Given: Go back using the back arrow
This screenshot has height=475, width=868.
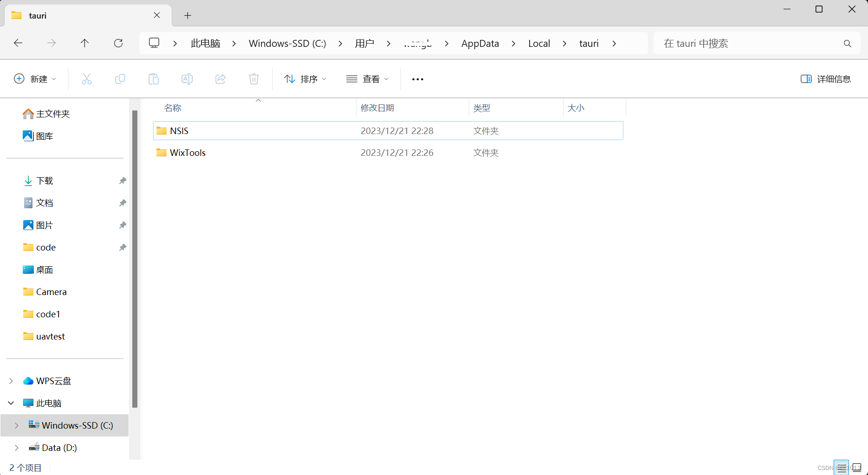Looking at the screenshot, I should (18, 43).
